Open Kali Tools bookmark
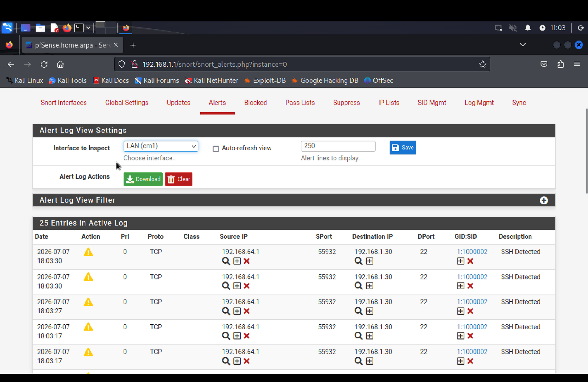 coord(68,81)
